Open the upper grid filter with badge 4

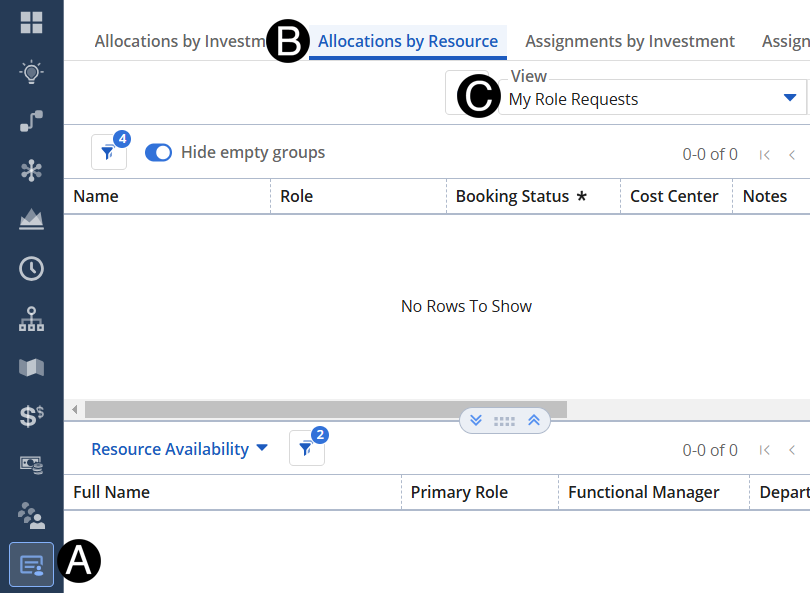pos(108,153)
